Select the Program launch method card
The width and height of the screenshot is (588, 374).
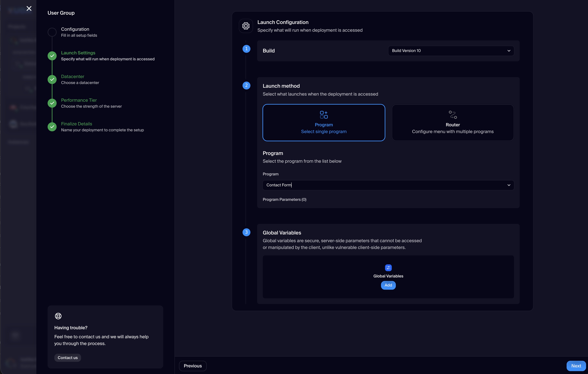[324, 122]
